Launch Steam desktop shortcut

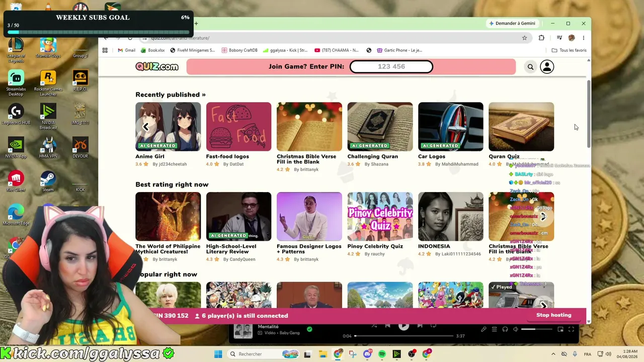coord(48,181)
